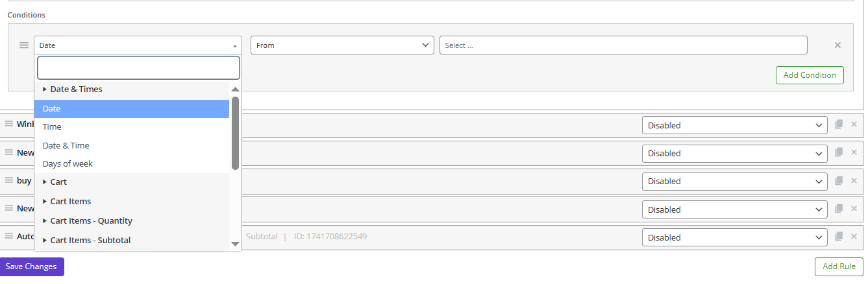Click drag handle of the 'buy' rule
This screenshot has width=868, height=284.
(x=9, y=180)
